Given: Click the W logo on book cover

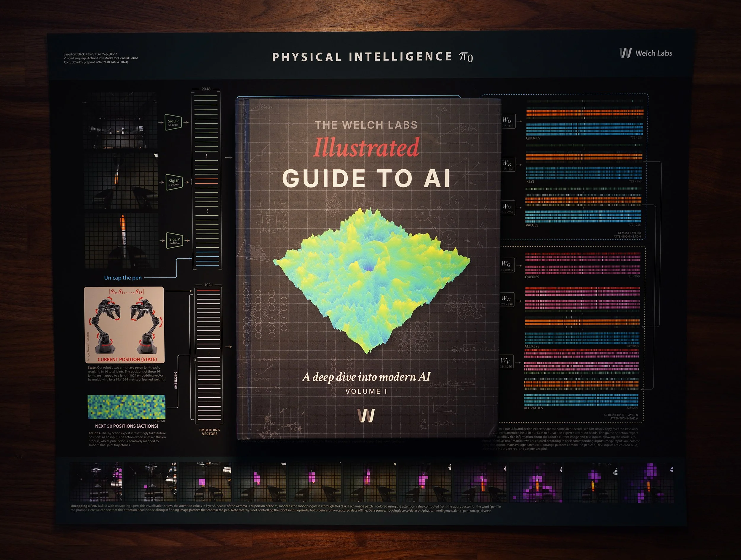Looking at the screenshot, I should tap(366, 416).
